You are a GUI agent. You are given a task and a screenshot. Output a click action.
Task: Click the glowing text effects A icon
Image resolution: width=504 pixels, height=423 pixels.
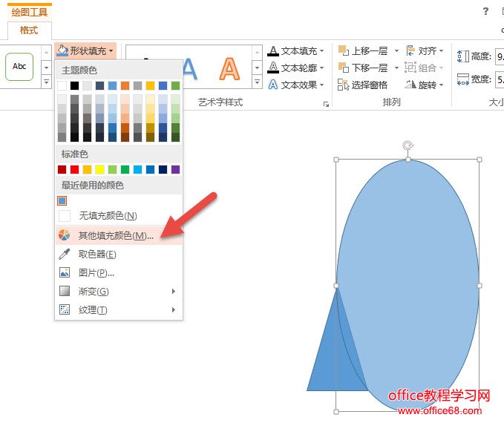click(273, 85)
